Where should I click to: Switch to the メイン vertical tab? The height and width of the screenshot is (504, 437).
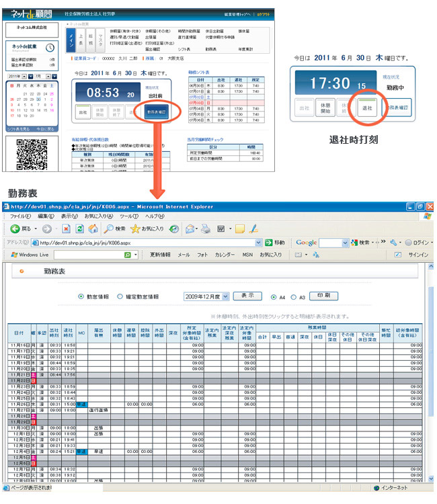[x=71, y=40]
